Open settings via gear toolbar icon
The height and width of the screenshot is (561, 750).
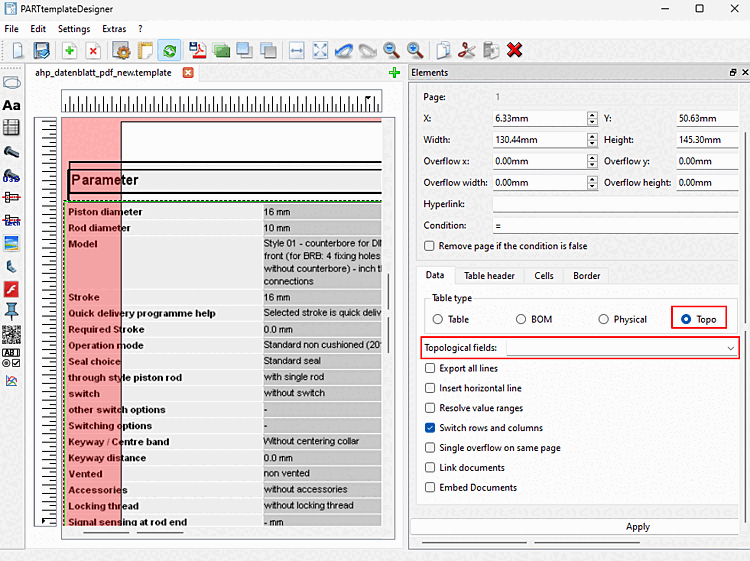pos(121,50)
